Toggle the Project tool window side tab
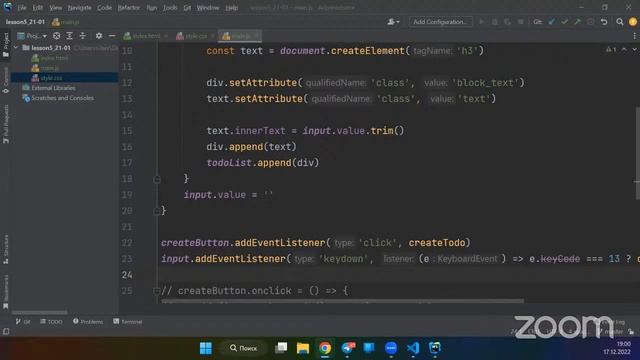The image size is (640, 360). click(x=6, y=45)
